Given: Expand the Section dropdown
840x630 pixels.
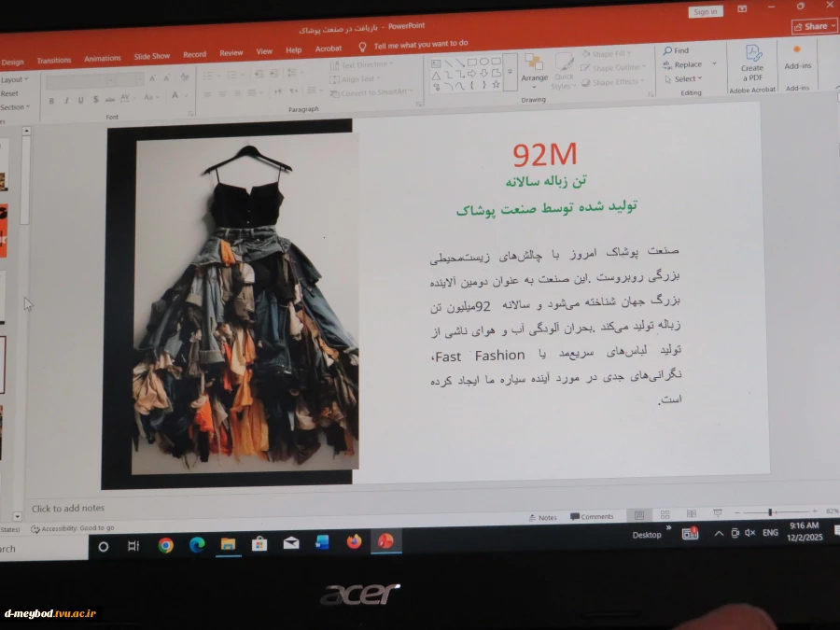Looking at the screenshot, I should [x=15, y=107].
